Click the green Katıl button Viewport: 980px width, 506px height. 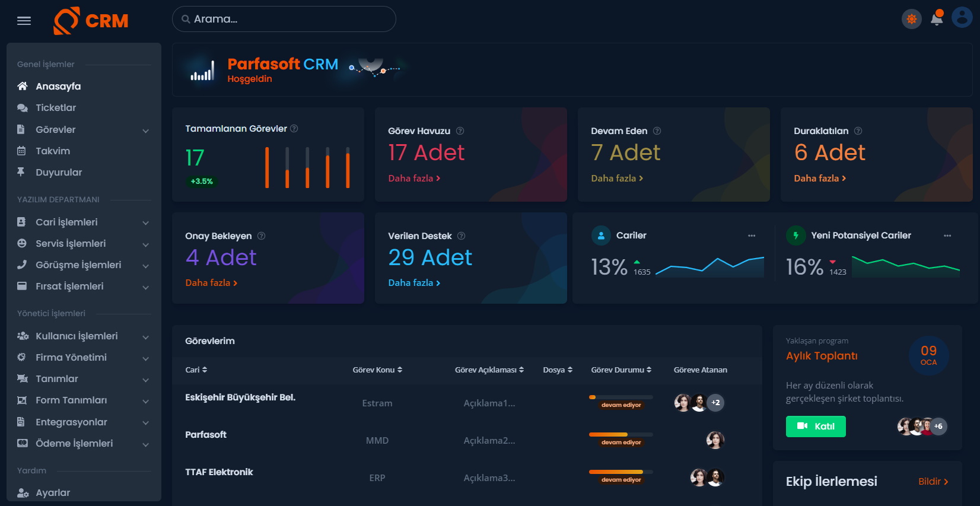[816, 426]
